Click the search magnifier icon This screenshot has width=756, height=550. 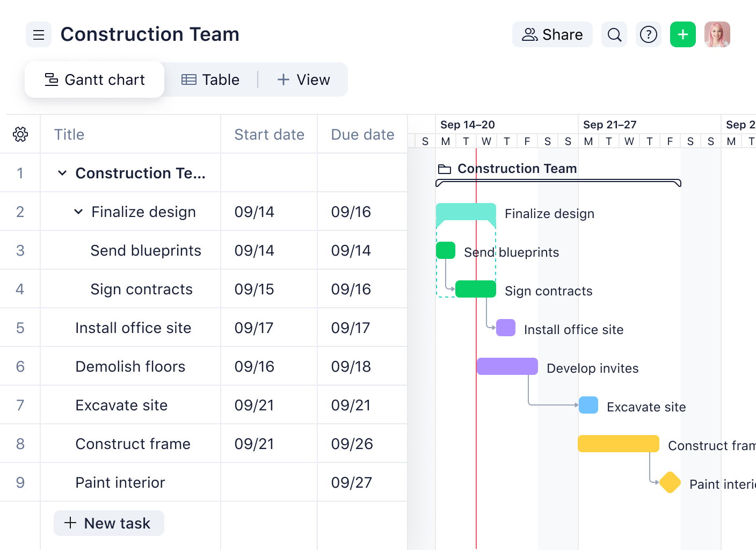click(614, 35)
